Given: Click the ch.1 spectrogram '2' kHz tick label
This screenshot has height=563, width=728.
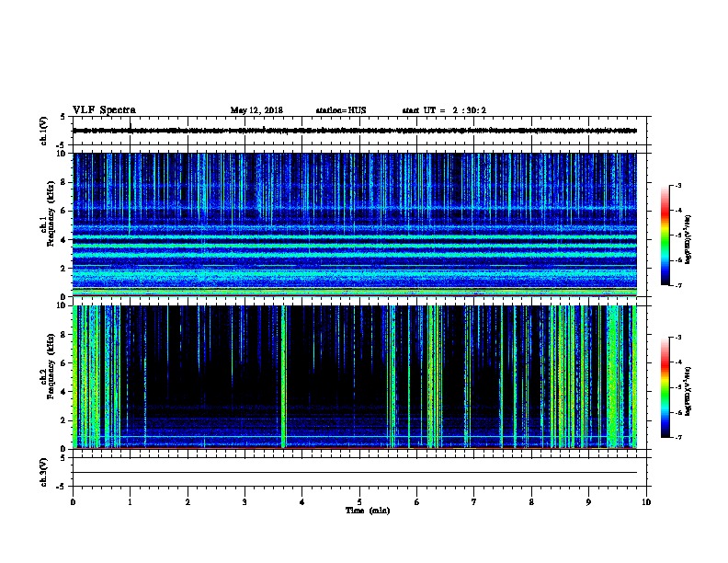Looking at the screenshot, I should [x=63, y=268].
